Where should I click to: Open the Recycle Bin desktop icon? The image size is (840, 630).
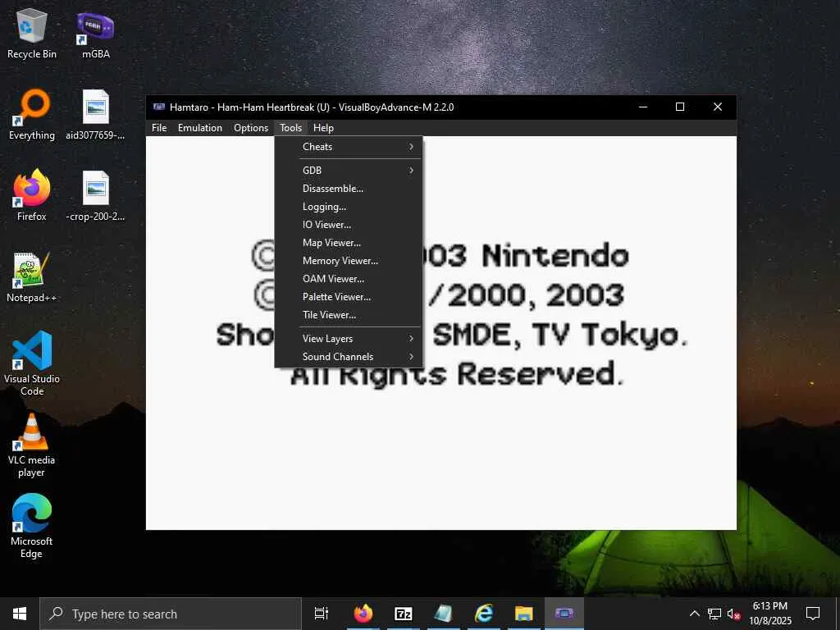tap(32, 34)
